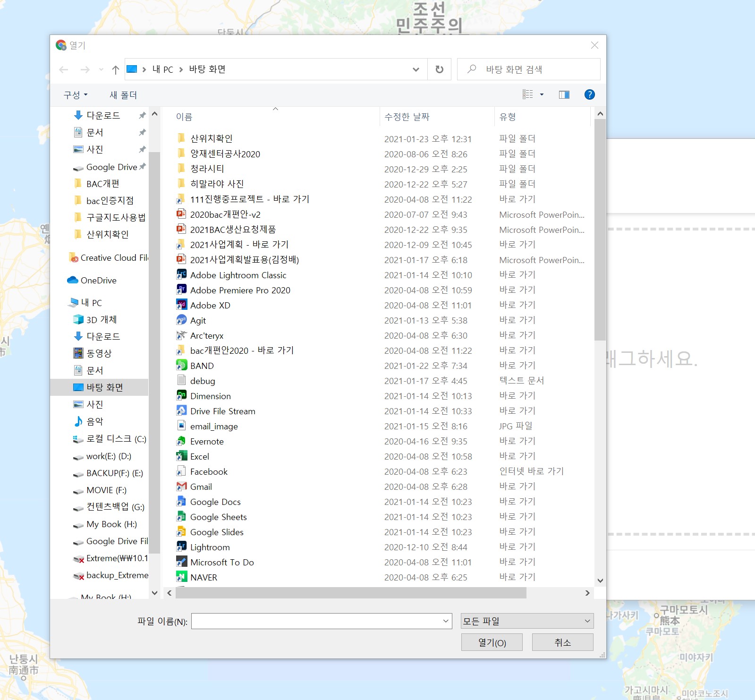Select Google Drive in quick access

coord(111,167)
